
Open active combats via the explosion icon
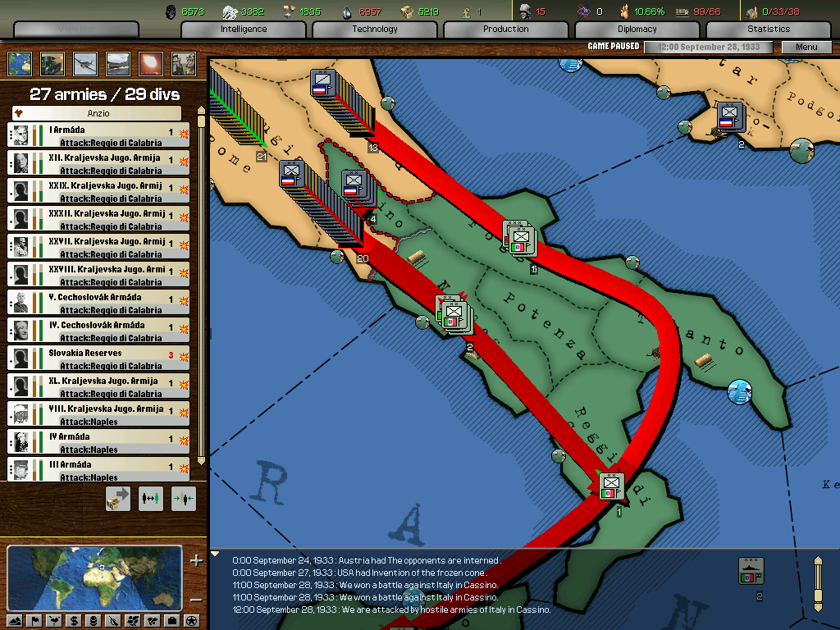(x=151, y=64)
